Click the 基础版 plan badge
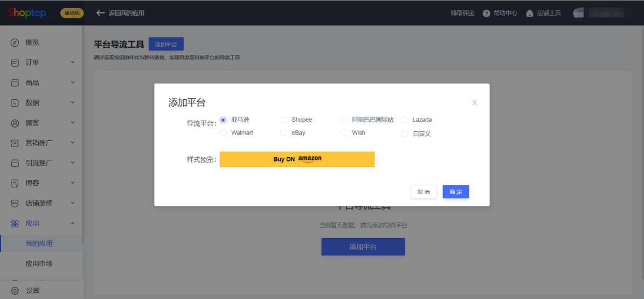Viewport: 644px width, 299px height. 72,13
